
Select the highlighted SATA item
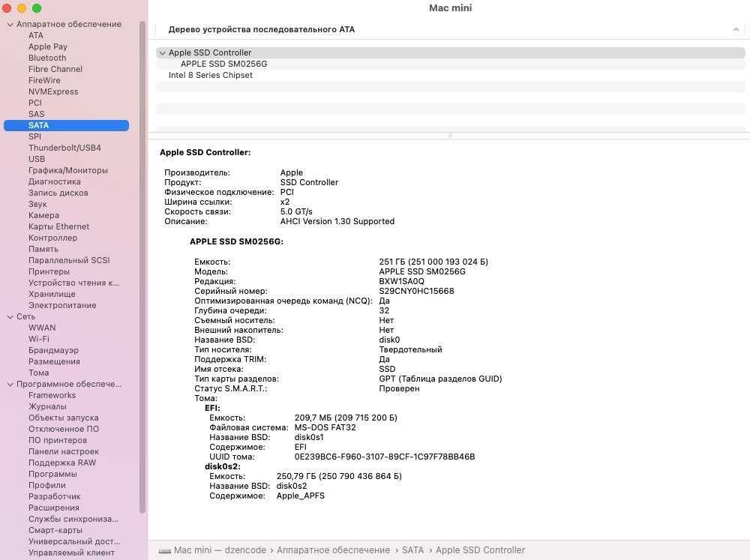66,125
